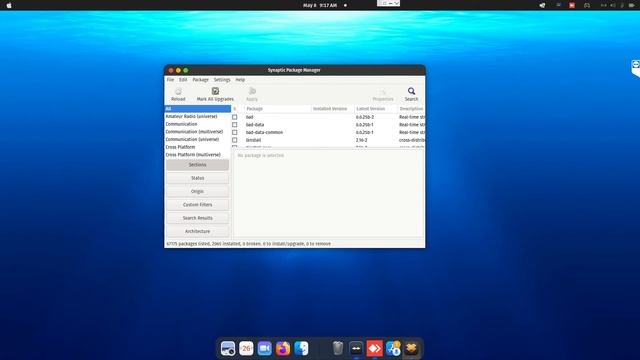This screenshot has width=640, height=360.
Task: Click the Apple logo in top bar
Action: click(9, 5)
